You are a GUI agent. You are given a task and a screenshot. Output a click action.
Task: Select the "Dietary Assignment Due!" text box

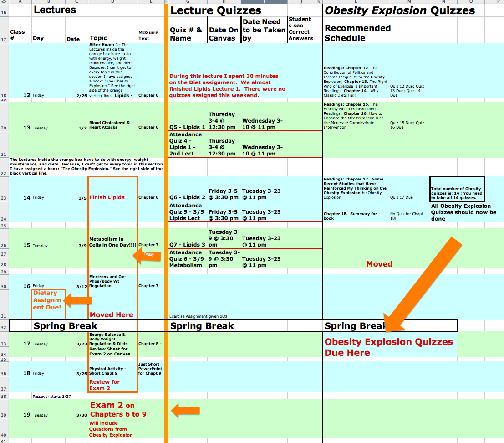coord(48,304)
